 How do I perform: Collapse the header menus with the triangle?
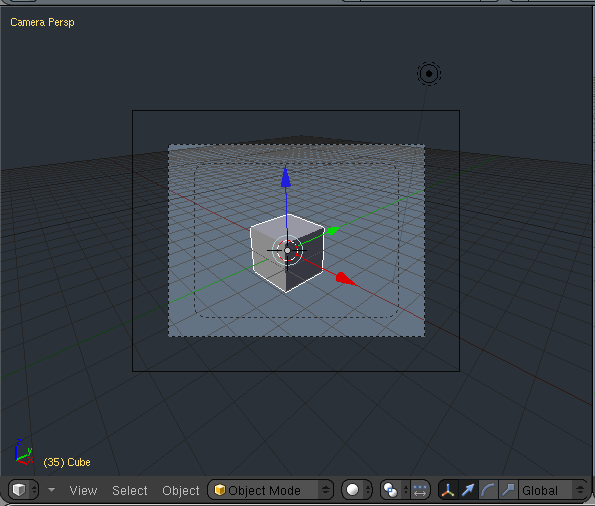pyautogui.click(x=52, y=490)
